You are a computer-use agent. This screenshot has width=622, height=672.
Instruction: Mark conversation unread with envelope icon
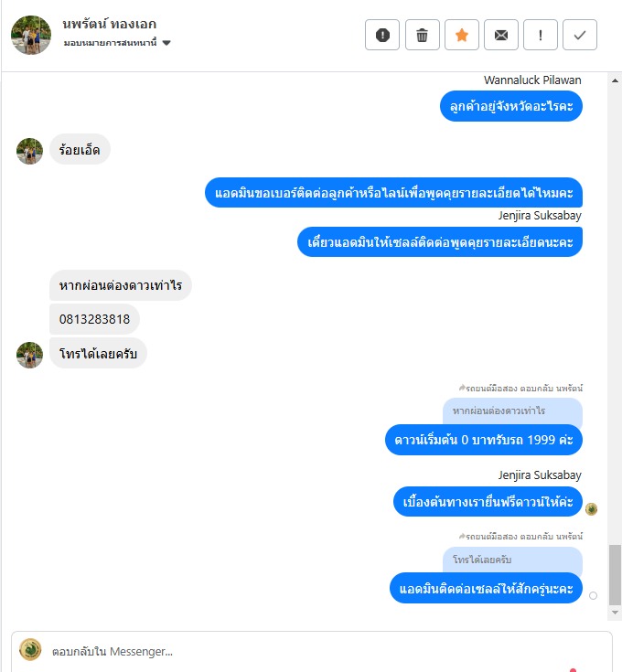coord(501,35)
